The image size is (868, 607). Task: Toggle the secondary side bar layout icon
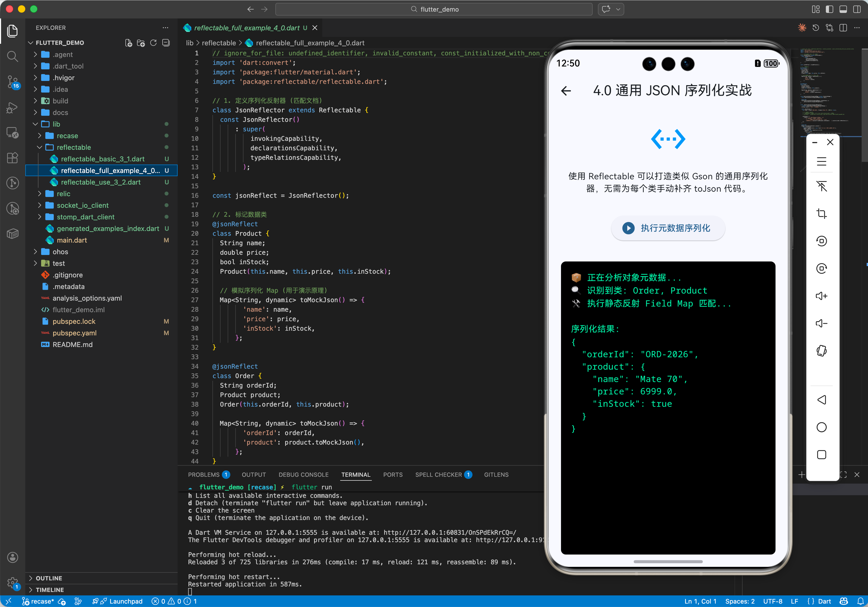[857, 9]
